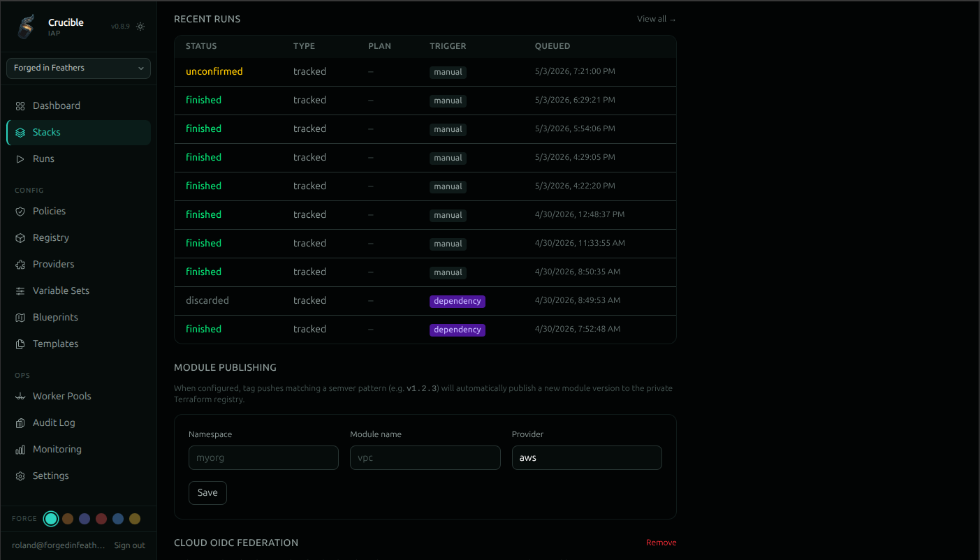
Task: Go to Runs in the sidebar
Action: (78, 159)
